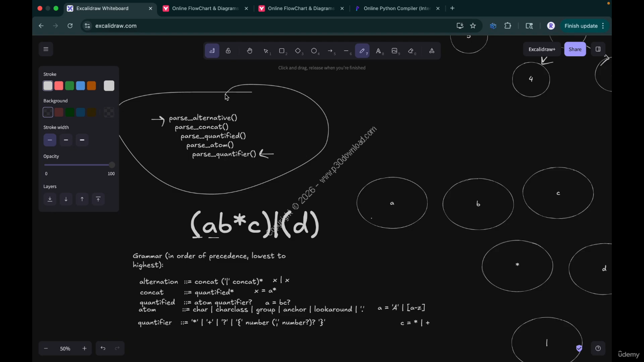Select the Eraser tool

click(x=411, y=51)
